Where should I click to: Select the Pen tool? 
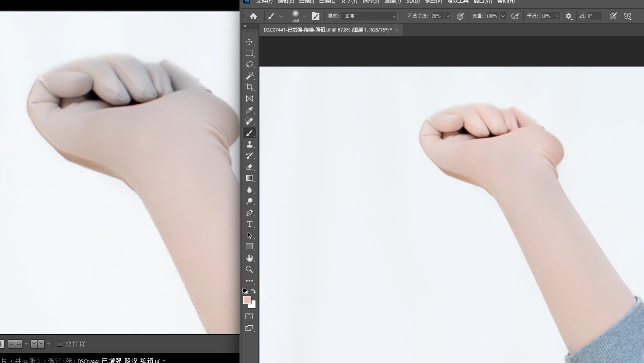pyautogui.click(x=249, y=212)
